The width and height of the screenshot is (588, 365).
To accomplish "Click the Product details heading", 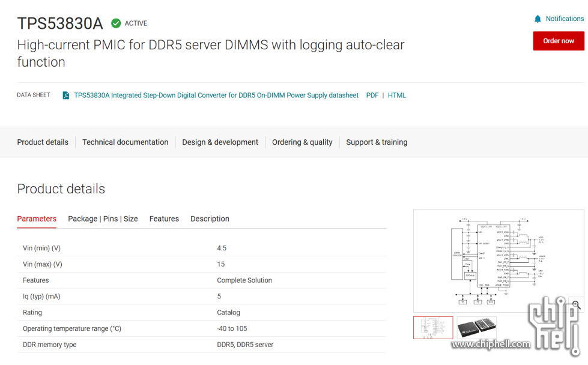I will [61, 189].
